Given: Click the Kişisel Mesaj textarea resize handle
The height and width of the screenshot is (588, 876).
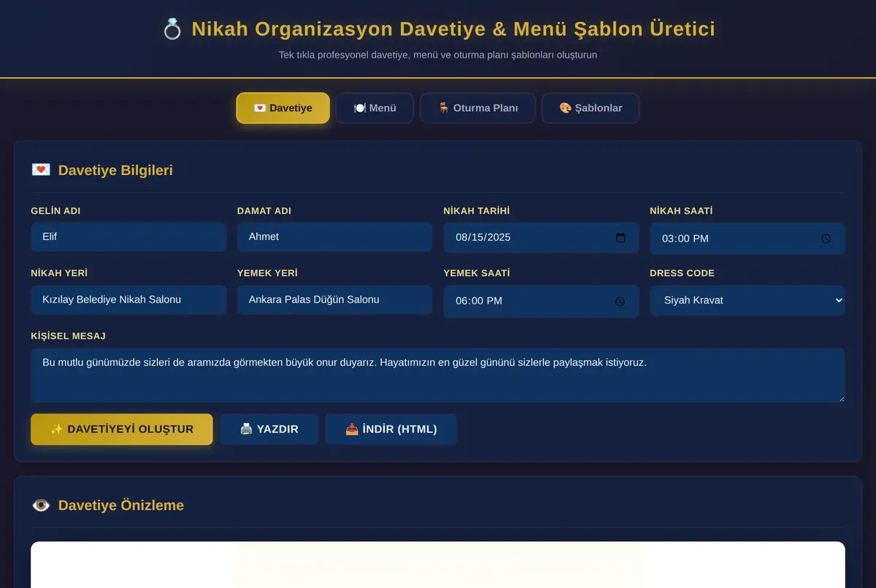Looking at the screenshot, I should tap(841, 398).
